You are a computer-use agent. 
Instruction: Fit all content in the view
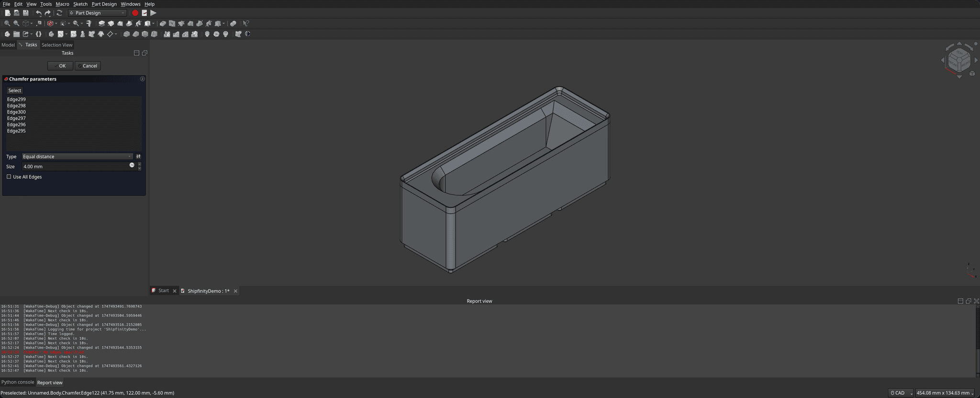tap(7, 23)
